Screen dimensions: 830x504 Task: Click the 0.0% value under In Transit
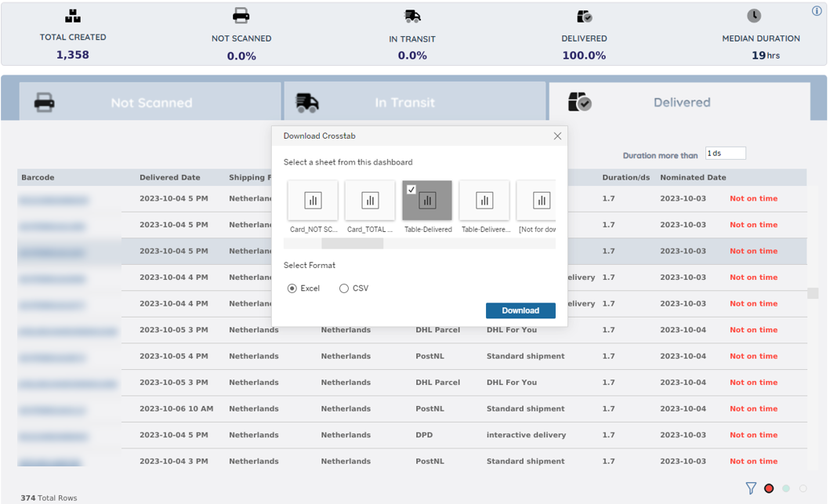pyautogui.click(x=412, y=55)
